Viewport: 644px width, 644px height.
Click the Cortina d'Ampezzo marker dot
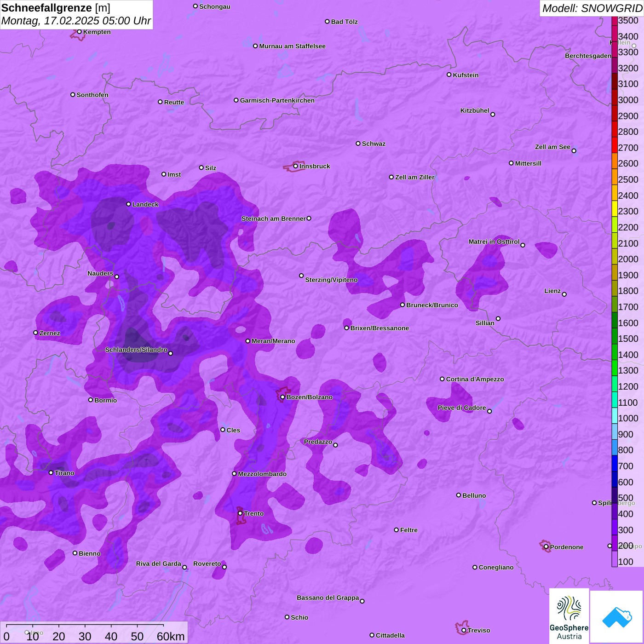pos(442,379)
